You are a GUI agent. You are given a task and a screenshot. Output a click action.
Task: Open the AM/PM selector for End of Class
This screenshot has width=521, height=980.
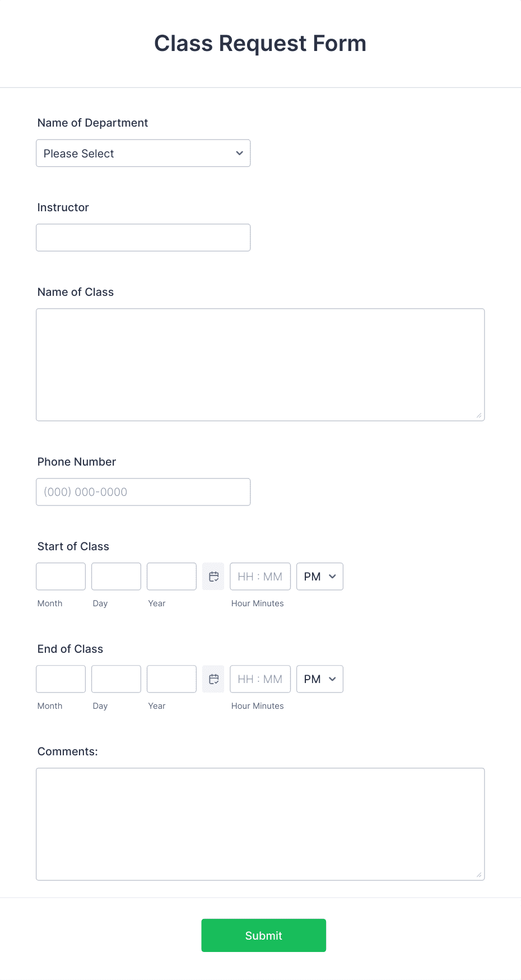click(319, 679)
